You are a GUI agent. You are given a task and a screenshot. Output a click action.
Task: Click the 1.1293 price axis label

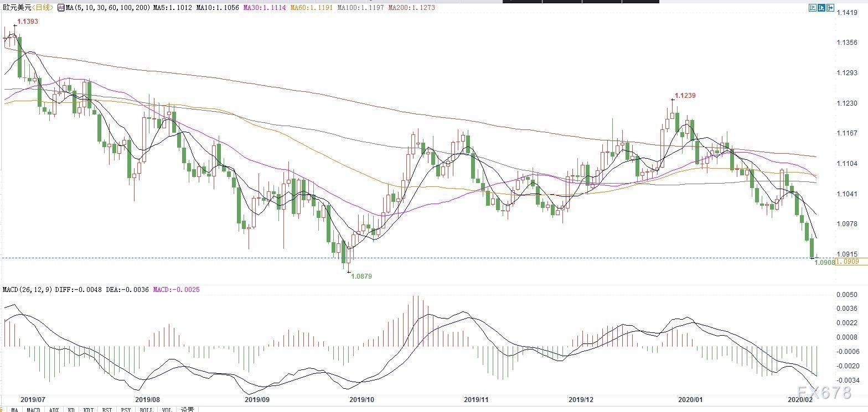point(848,73)
